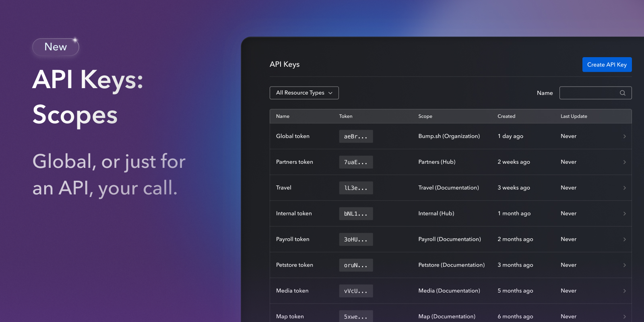Click the Payroll token name
This screenshot has height=322, width=644.
(293, 239)
